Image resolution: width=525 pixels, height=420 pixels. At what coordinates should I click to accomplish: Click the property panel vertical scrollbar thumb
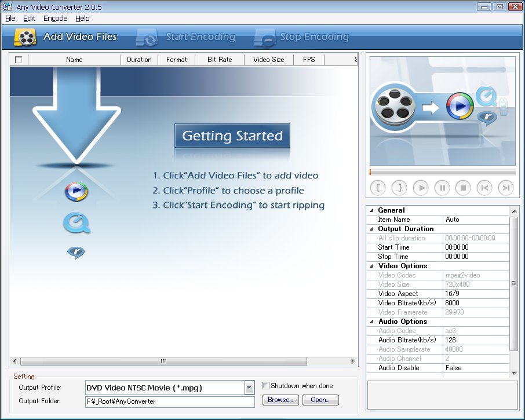pos(513,283)
